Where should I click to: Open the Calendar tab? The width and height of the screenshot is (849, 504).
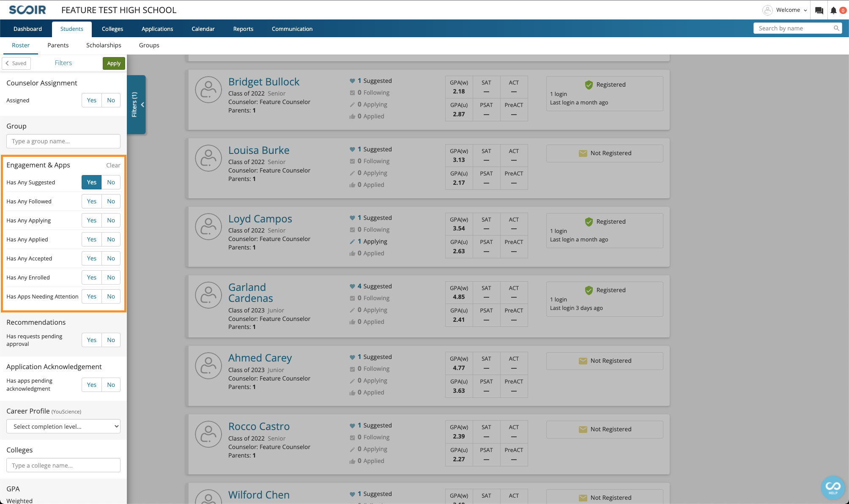[203, 29]
